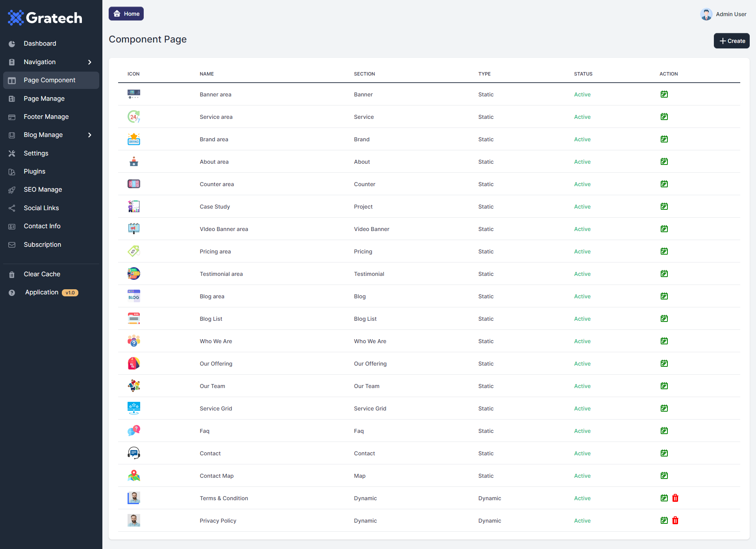Open the Dashboard menu item
This screenshot has width=756, height=549.
click(40, 44)
